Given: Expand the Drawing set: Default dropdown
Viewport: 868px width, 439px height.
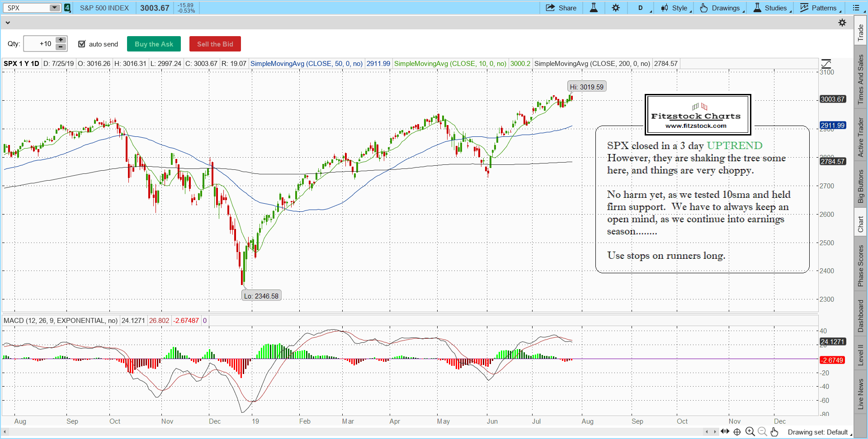Looking at the screenshot, I should [x=820, y=432].
